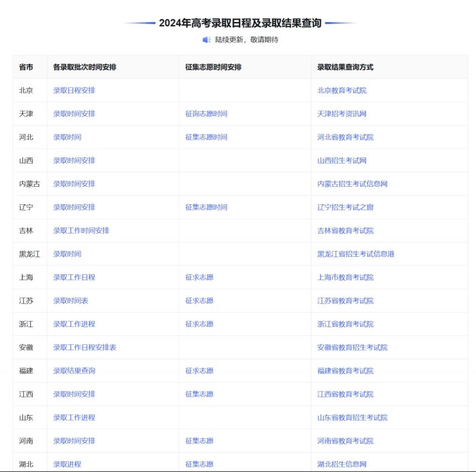Image resolution: width=476 pixels, height=472 pixels.
Task: Open Zhejiang 征求志愿 link
Action: 199,324
